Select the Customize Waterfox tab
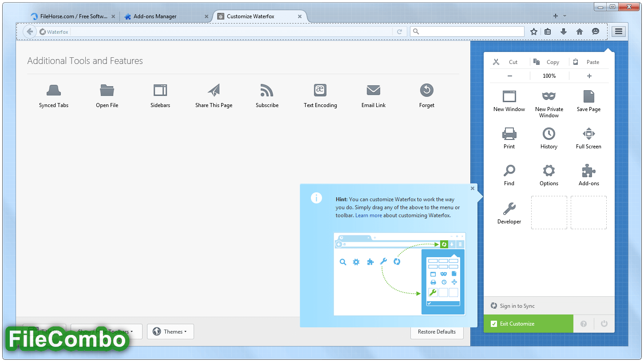644x362 pixels. coord(260,16)
